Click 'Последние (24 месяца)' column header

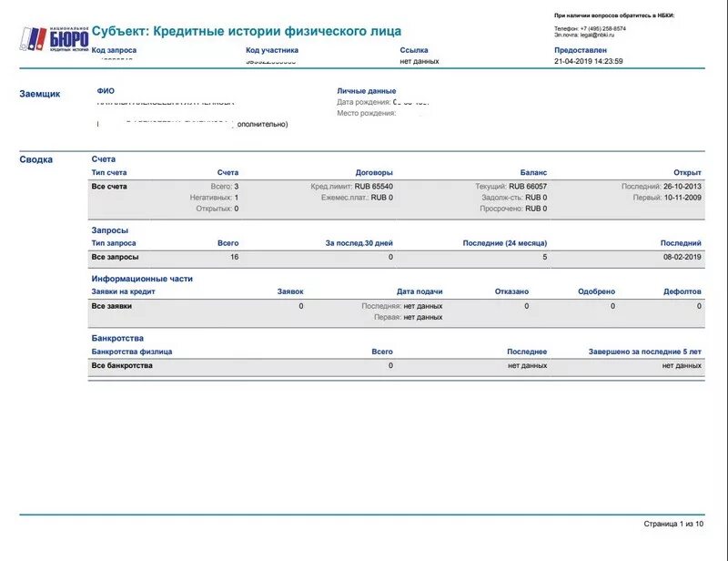[505, 243]
